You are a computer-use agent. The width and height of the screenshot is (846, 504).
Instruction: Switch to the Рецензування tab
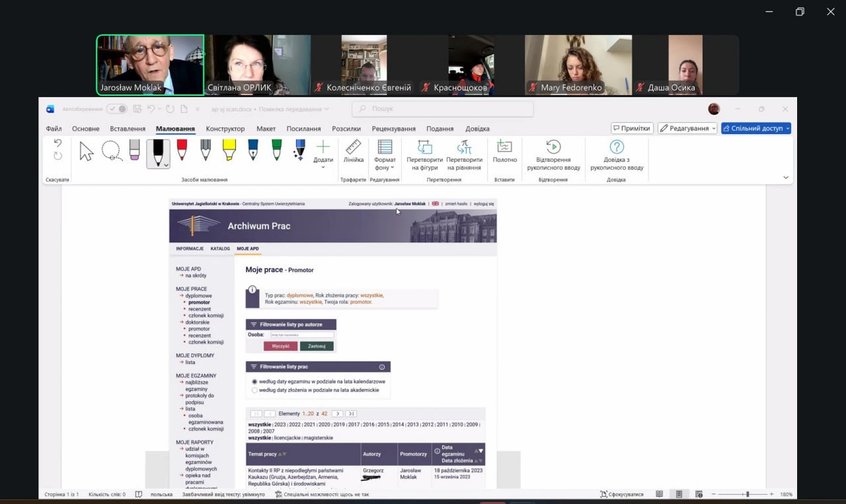393,129
